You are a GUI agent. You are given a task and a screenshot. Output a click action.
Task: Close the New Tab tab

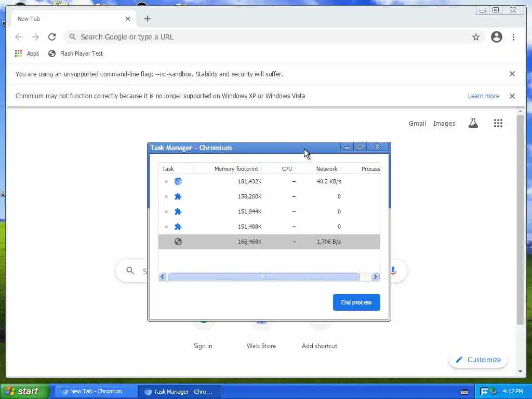(x=128, y=19)
